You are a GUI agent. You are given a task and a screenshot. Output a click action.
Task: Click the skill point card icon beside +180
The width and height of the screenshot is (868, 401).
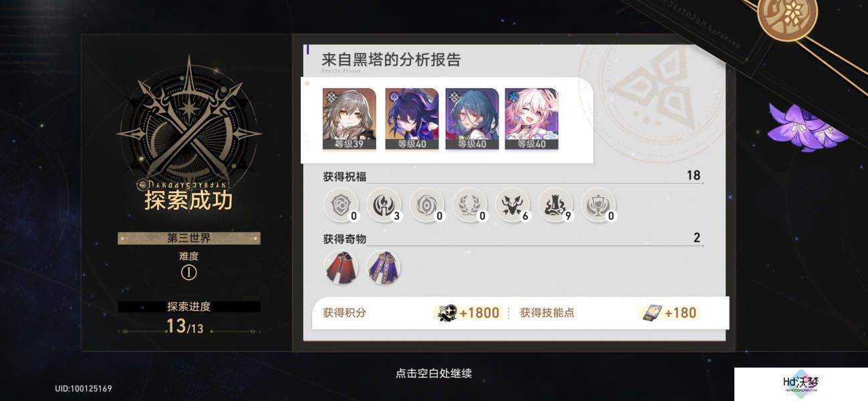click(x=650, y=313)
